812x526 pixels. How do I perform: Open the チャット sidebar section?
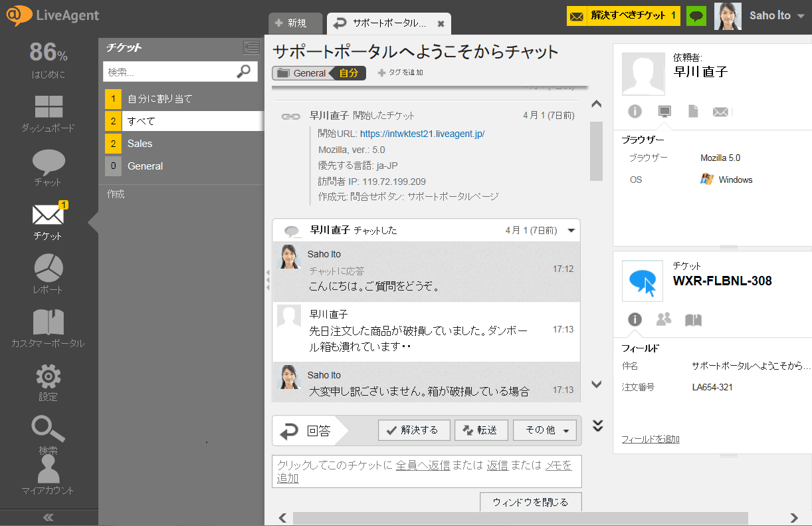coord(49,167)
